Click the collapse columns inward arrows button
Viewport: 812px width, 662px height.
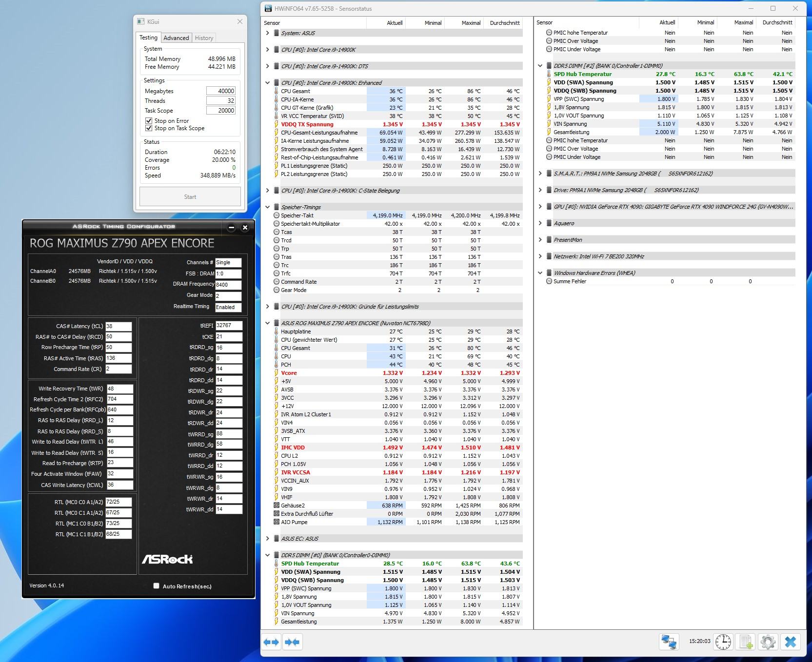[292, 642]
